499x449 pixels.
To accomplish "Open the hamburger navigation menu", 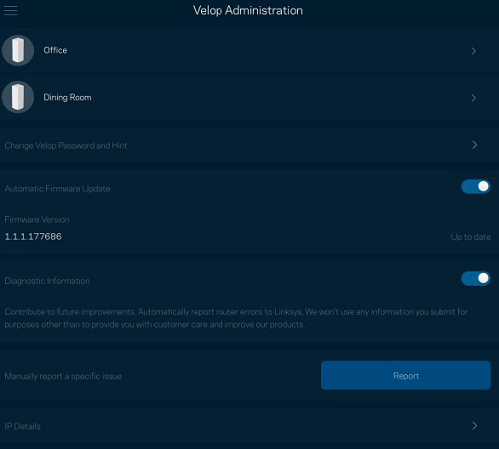I will (11, 10).
